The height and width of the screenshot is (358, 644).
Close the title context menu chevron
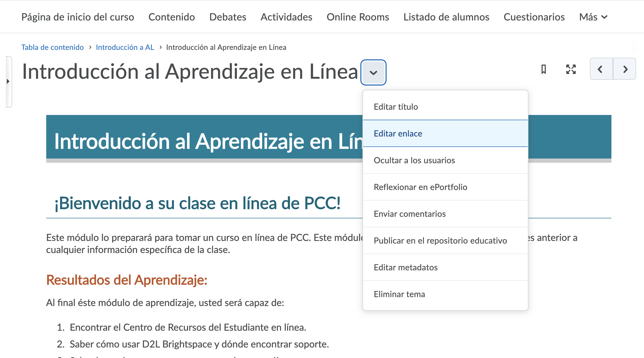point(373,73)
